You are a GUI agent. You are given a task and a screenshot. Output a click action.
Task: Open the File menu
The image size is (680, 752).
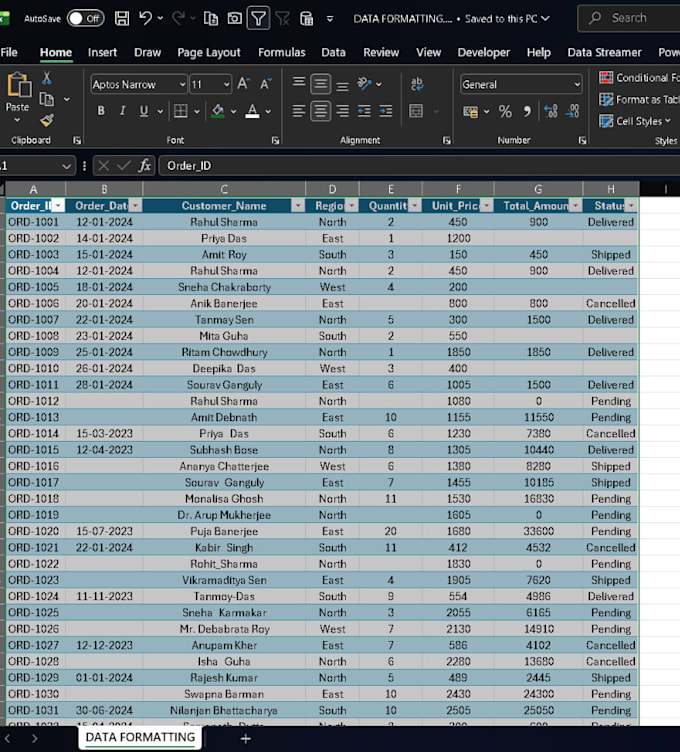(x=9, y=52)
